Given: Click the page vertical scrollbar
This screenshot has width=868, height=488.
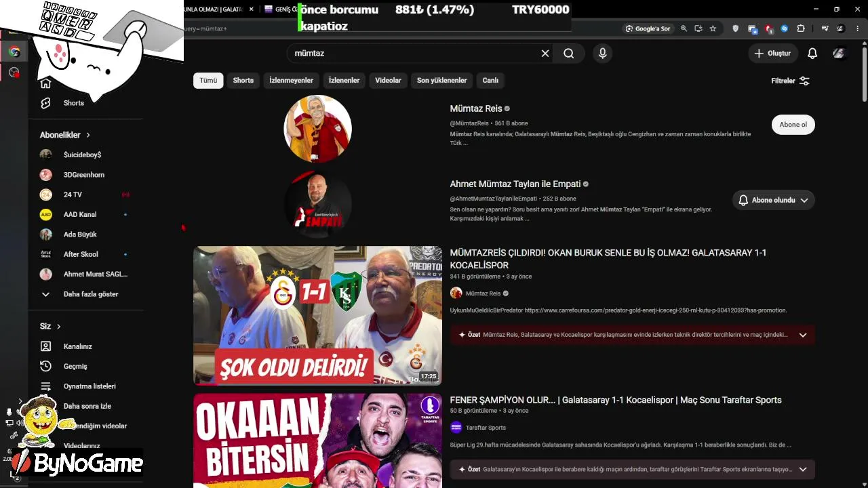Looking at the screenshot, I should click(864, 75).
